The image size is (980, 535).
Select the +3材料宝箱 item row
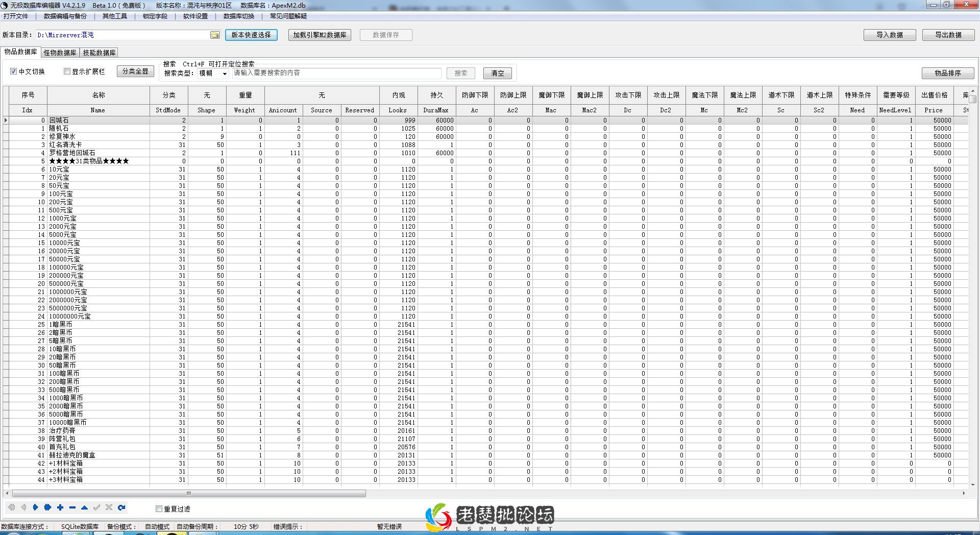click(485, 480)
